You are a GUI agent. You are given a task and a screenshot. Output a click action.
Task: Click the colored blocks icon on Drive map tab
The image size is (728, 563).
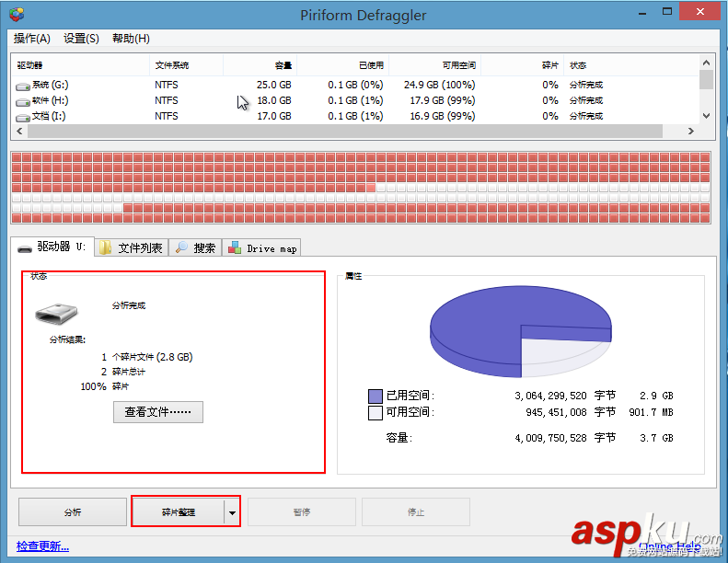235,247
